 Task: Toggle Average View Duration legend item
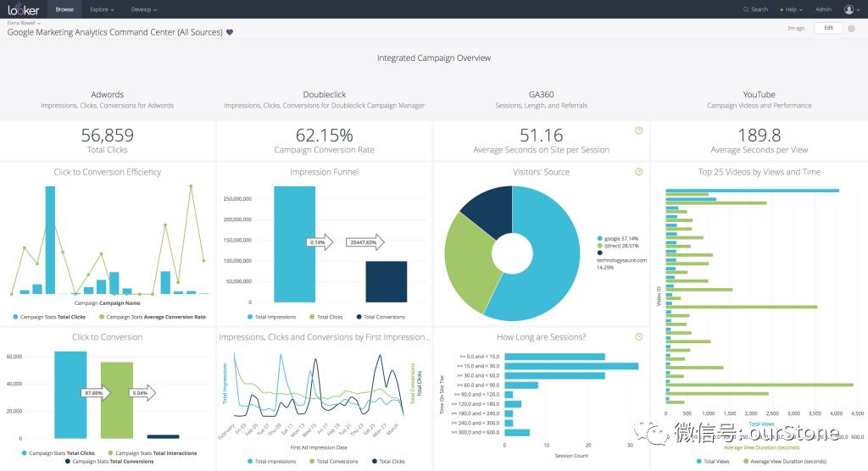pyautogui.click(x=785, y=462)
